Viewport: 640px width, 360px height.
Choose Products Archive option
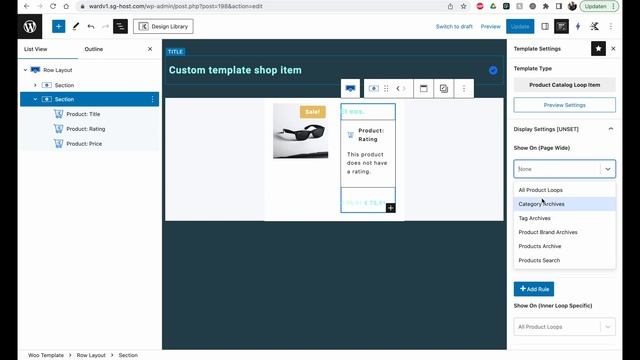point(564,247)
